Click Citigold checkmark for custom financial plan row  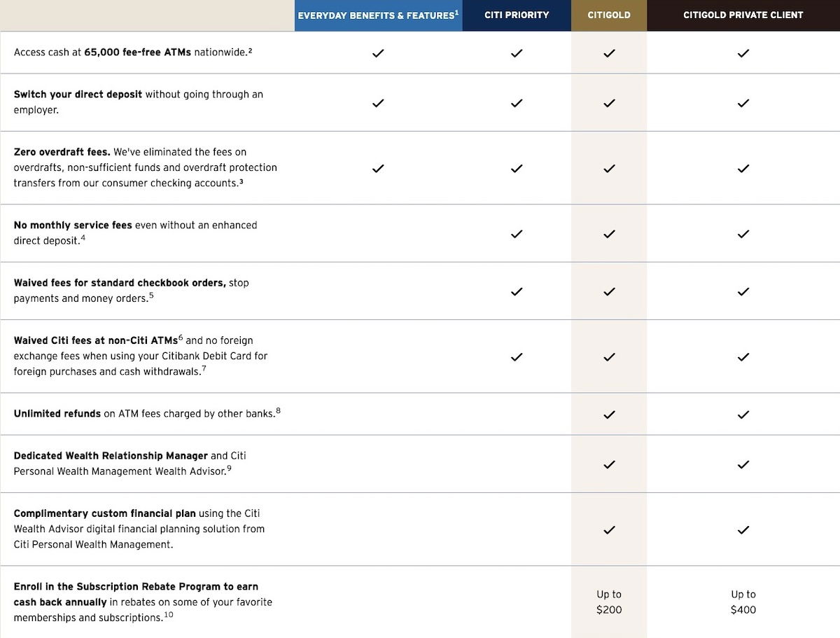pyautogui.click(x=609, y=529)
